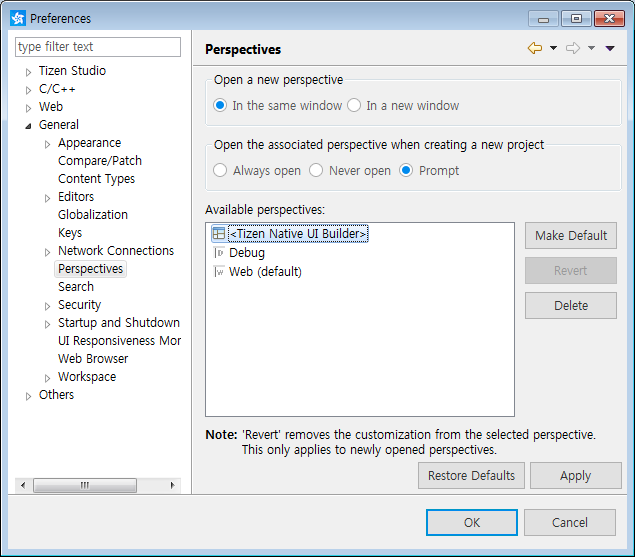Open the back history dropdown arrow
Image resolution: width=635 pixels, height=557 pixels.
click(553, 48)
